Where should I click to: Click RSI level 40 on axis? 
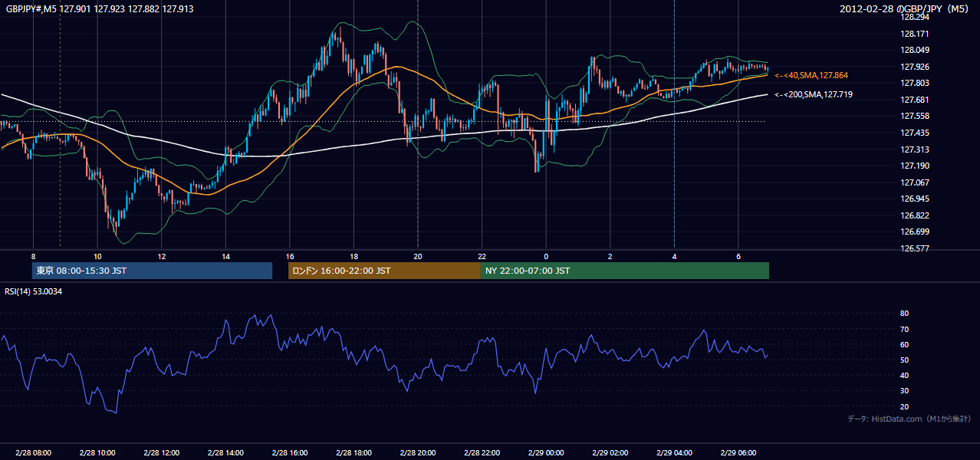(x=904, y=375)
